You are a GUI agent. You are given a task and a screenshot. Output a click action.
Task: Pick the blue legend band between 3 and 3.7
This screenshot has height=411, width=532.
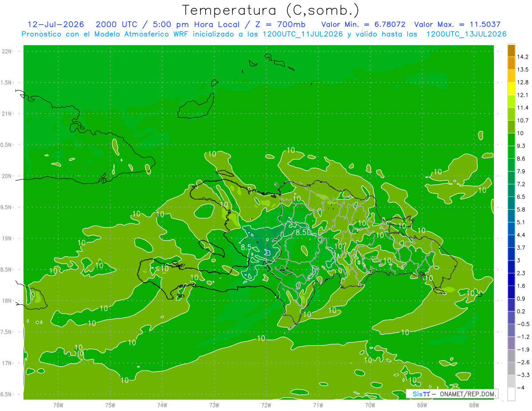coord(511,254)
